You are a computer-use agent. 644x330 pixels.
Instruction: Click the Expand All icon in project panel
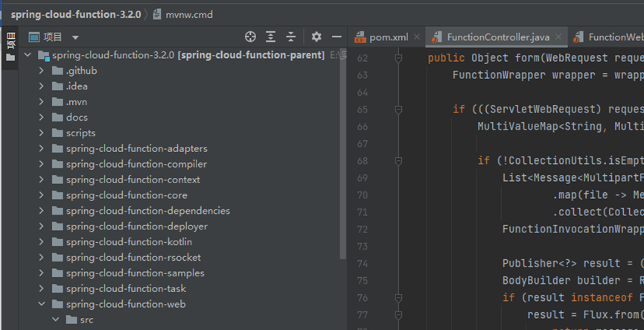pyautogui.click(x=271, y=37)
